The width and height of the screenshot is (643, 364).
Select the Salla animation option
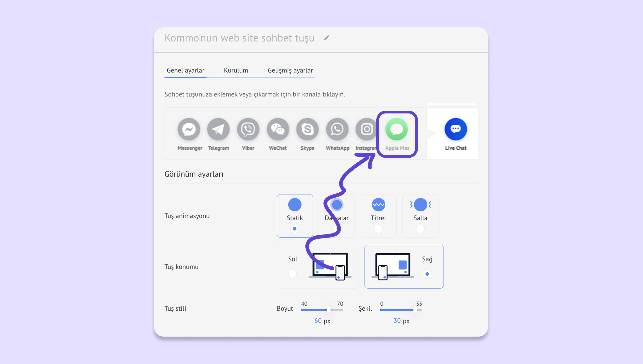[x=420, y=229]
